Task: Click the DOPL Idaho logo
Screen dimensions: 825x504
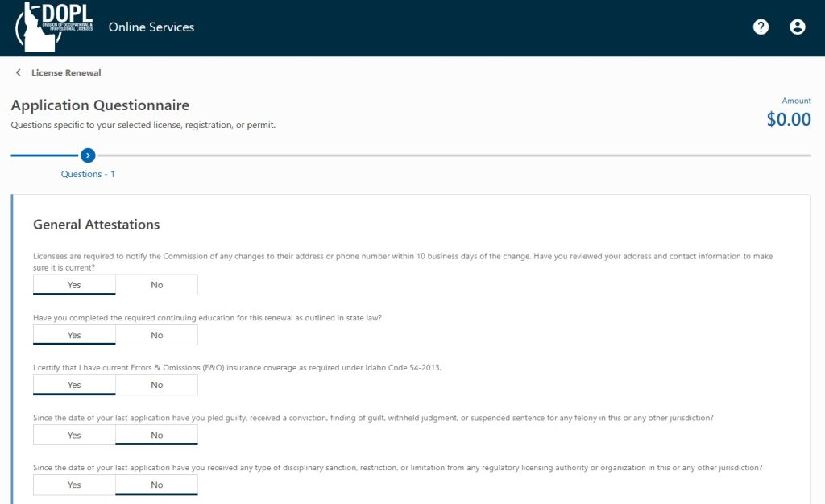Action: coord(54,27)
